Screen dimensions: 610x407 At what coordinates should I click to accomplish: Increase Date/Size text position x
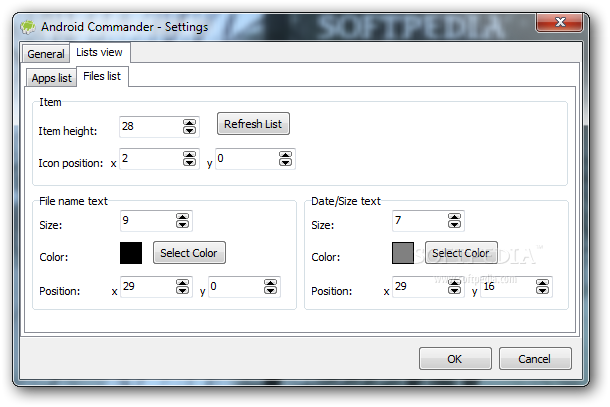(x=454, y=283)
